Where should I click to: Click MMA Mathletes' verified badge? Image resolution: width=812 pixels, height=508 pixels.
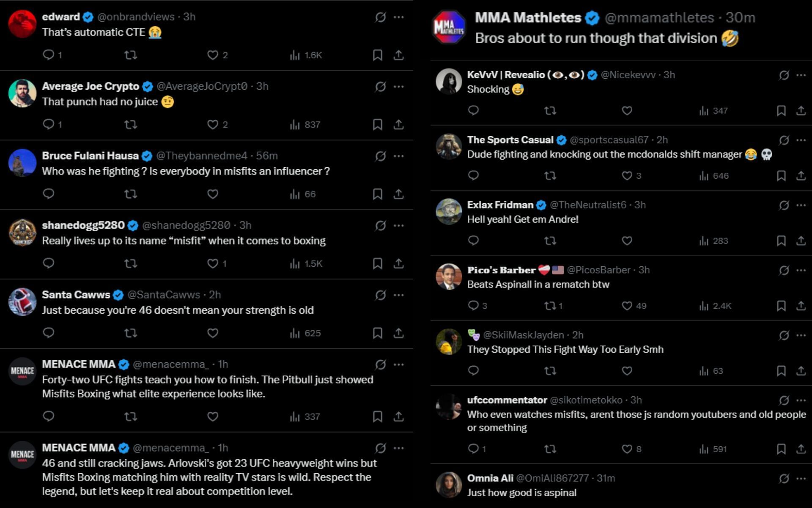point(592,18)
